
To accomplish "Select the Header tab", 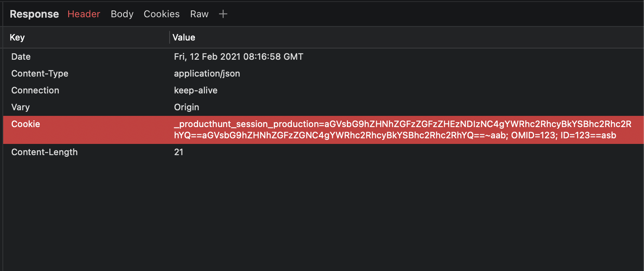I will (x=83, y=14).
